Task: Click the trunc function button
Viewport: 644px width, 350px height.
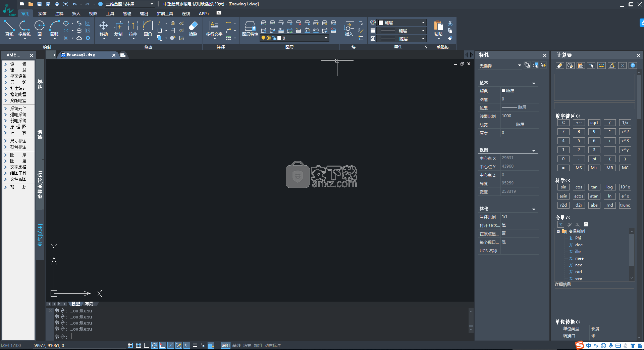Action: coord(625,205)
